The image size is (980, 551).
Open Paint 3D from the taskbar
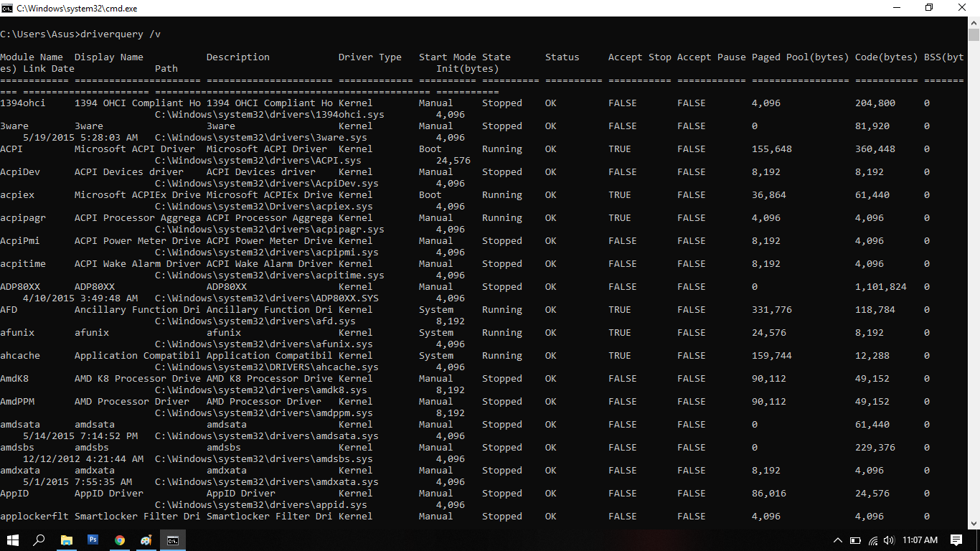point(146,540)
